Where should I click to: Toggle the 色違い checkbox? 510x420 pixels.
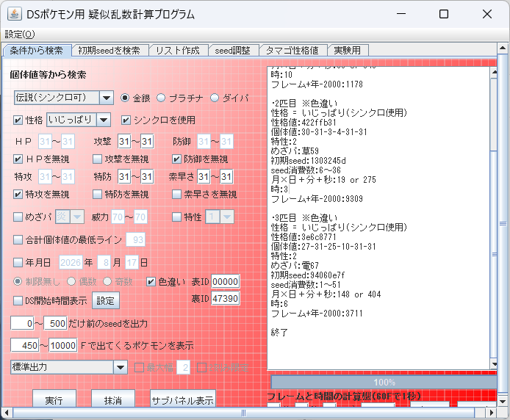151,281
